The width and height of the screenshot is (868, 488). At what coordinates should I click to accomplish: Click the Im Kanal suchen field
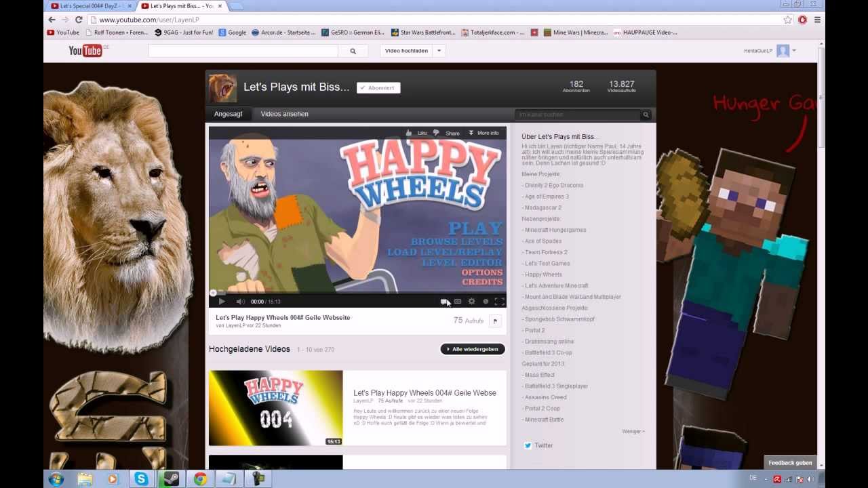click(578, 115)
